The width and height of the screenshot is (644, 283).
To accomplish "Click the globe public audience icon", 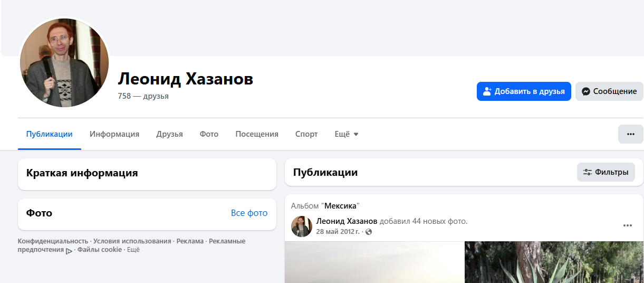I will (369, 232).
